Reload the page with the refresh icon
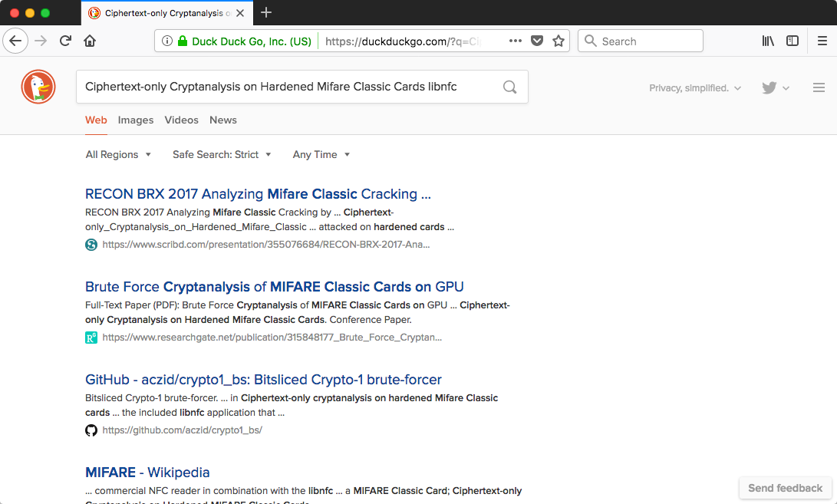837x504 pixels. [x=66, y=41]
